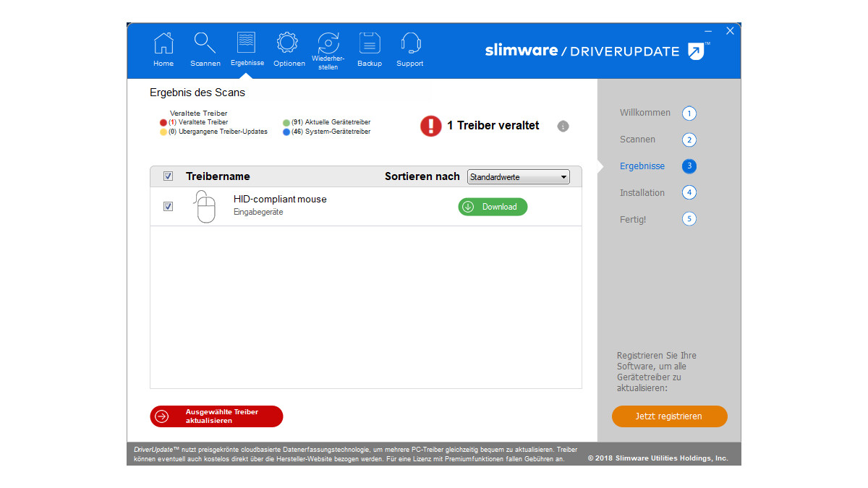Go to Installation step 4
The image size is (868, 488).
(x=658, y=193)
